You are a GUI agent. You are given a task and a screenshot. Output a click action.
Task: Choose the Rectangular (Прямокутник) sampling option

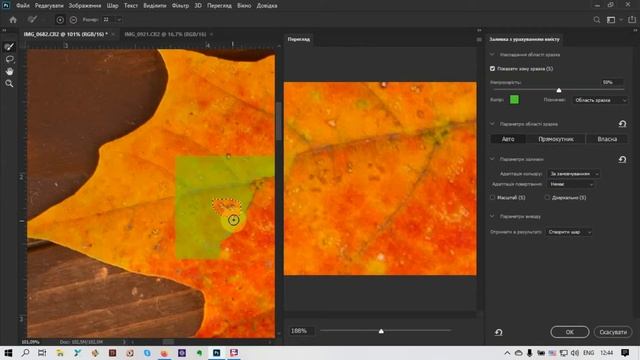point(556,139)
